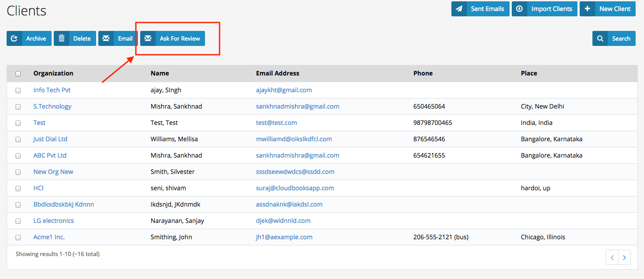The height and width of the screenshot is (279, 644).
Task: Click the paper plane icon on Sent Emails
Action: click(x=459, y=9)
